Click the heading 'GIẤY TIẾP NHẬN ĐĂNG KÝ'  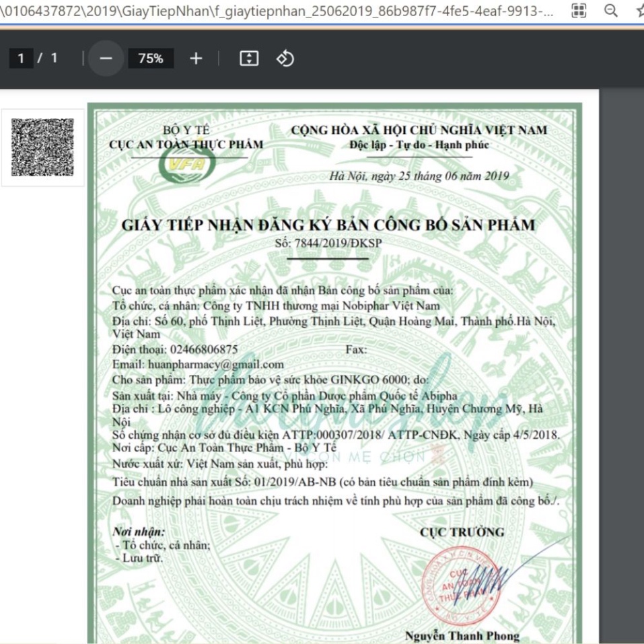coord(328,225)
